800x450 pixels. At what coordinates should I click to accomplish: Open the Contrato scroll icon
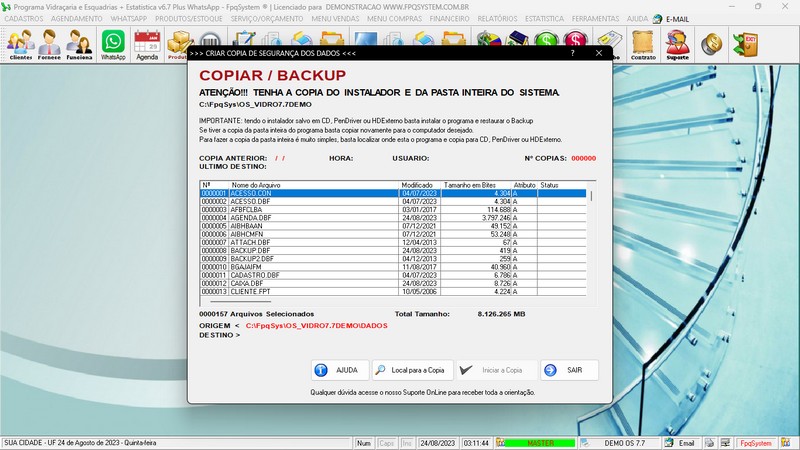[643, 44]
